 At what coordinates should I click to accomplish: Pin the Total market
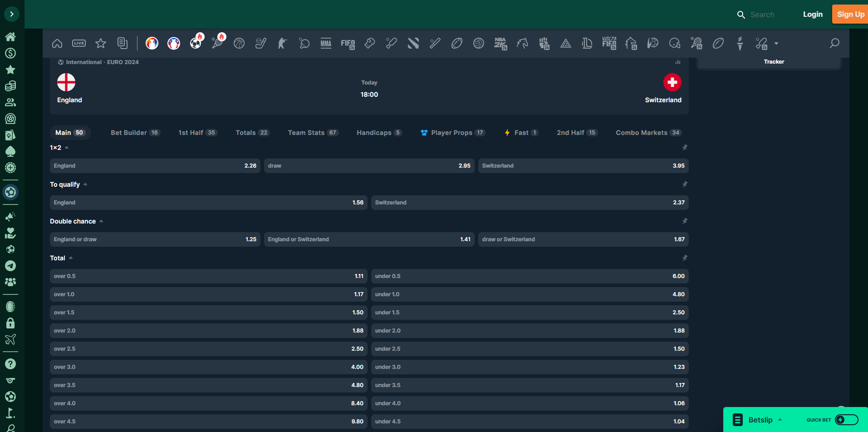click(685, 258)
